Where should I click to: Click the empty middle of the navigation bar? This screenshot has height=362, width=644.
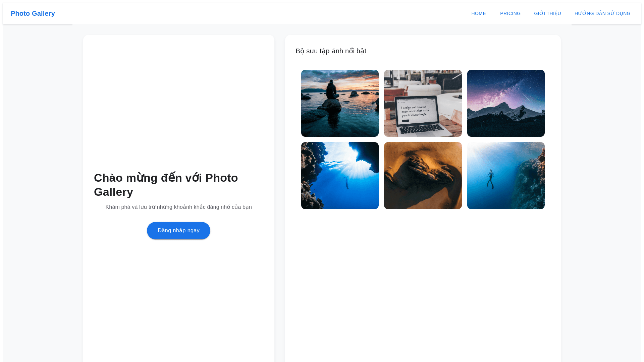pos(262,13)
